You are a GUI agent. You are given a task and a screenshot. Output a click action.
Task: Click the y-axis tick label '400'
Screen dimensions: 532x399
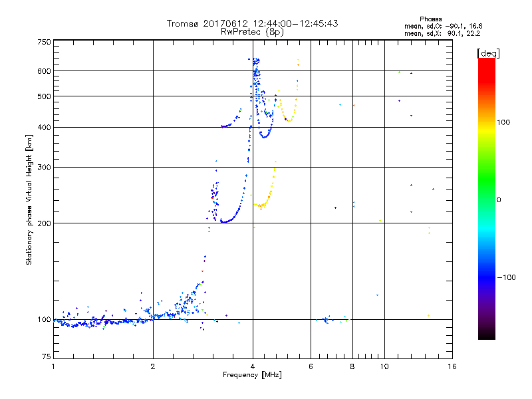tap(44, 127)
